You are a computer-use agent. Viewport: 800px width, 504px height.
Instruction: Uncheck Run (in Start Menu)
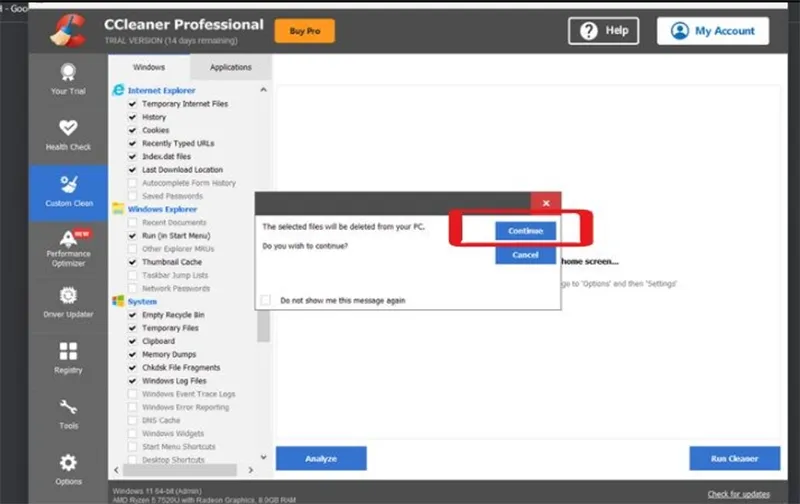point(132,236)
